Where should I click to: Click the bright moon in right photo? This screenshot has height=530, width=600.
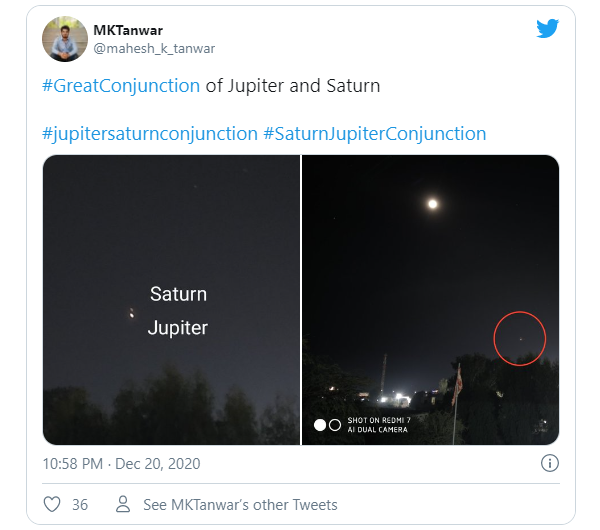[432, 204]
